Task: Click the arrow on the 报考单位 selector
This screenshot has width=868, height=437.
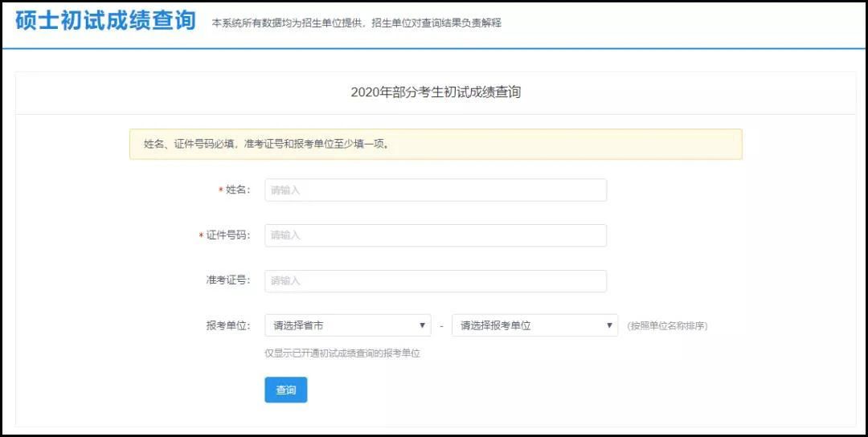Action: tap(609, 325)
